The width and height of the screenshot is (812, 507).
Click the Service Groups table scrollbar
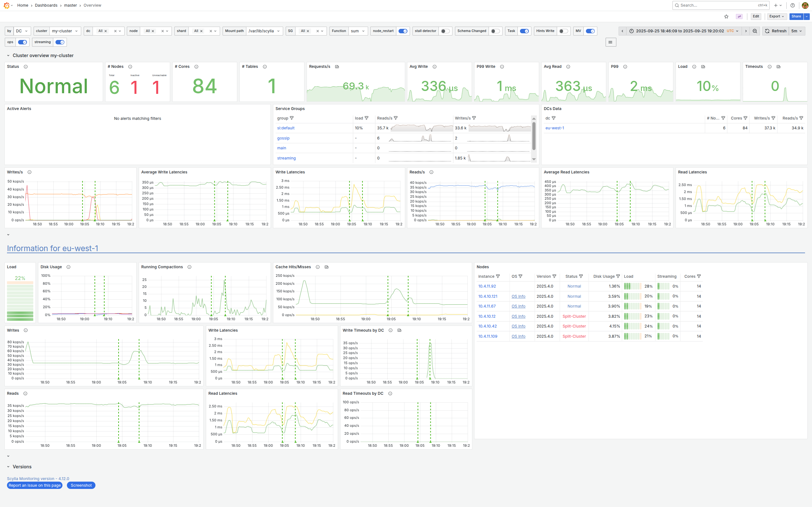point(534,136)
